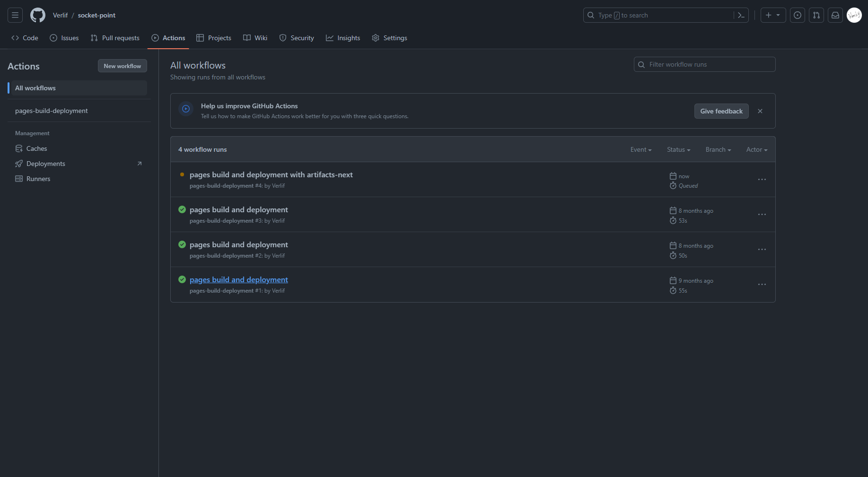Open the Actor filter dropdown
Screen dimensions: 868x477
coord(756,149)
